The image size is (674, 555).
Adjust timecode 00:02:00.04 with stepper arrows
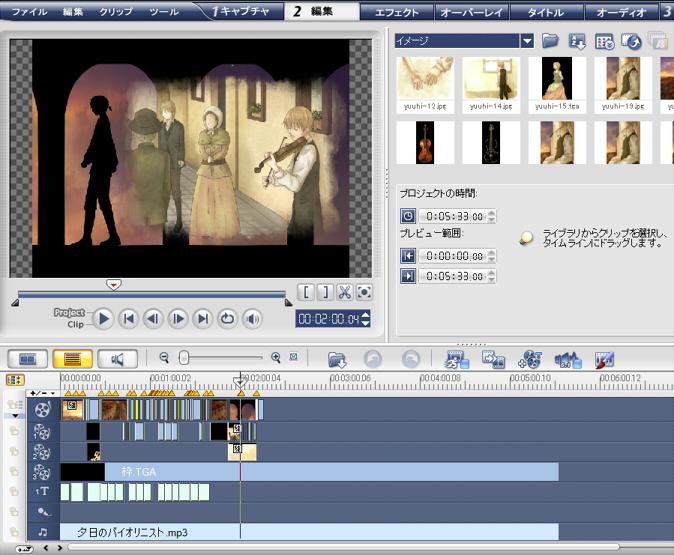pos(365,319)
